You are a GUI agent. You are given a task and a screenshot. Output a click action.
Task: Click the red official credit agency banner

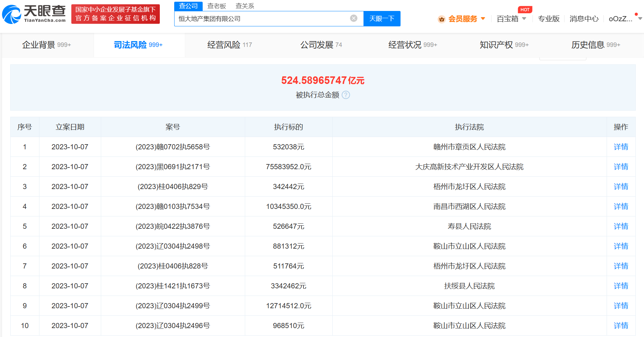[x=116, y=14]
